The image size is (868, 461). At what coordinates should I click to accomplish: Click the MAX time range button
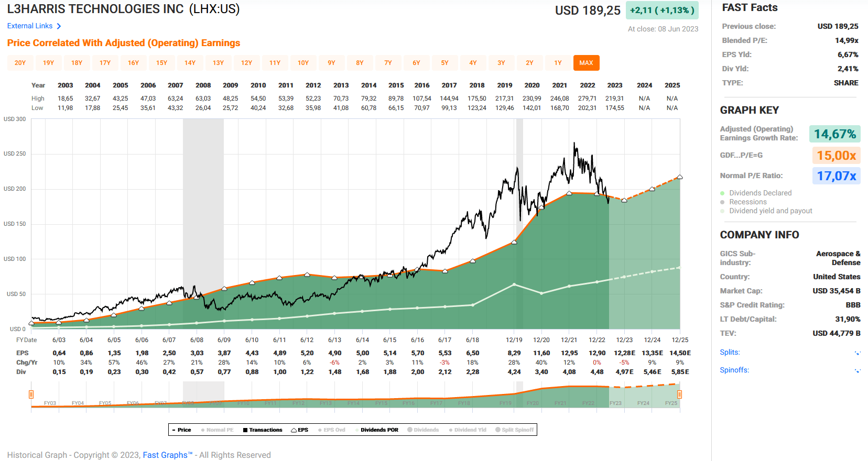coord(587,63)
